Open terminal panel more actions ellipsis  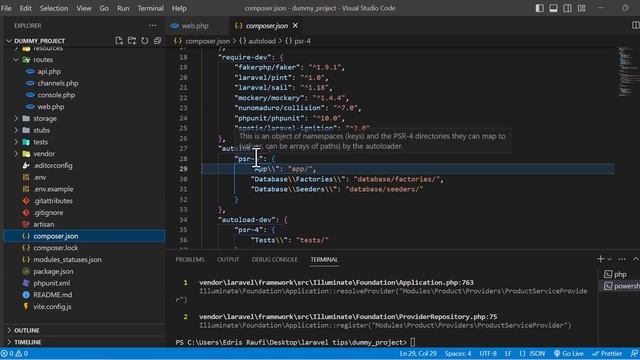point(622,259)
